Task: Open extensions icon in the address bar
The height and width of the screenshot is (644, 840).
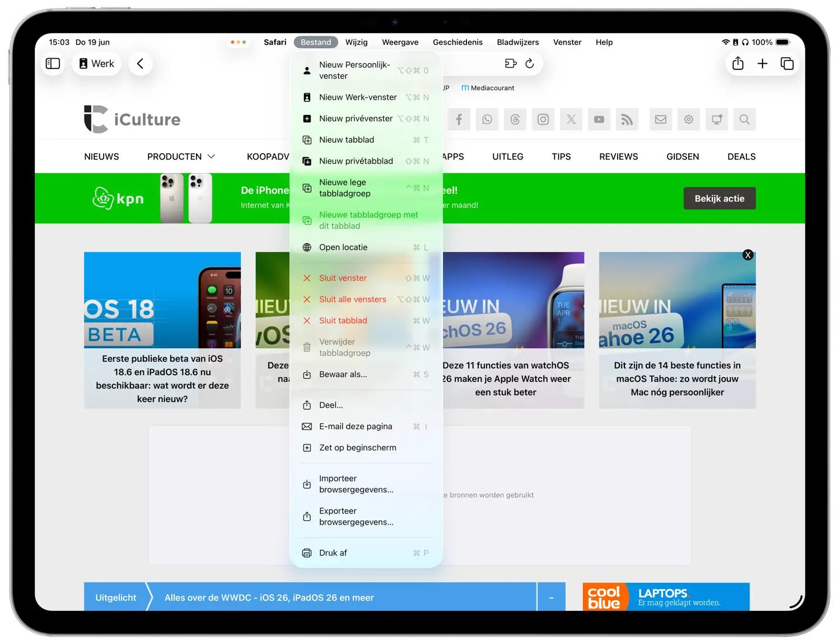Action: (x=511, y=64)
